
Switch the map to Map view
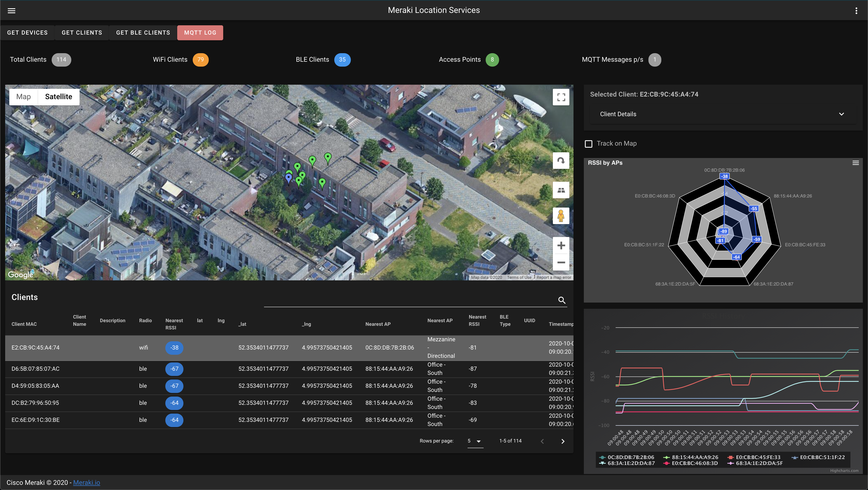(24, 97)
